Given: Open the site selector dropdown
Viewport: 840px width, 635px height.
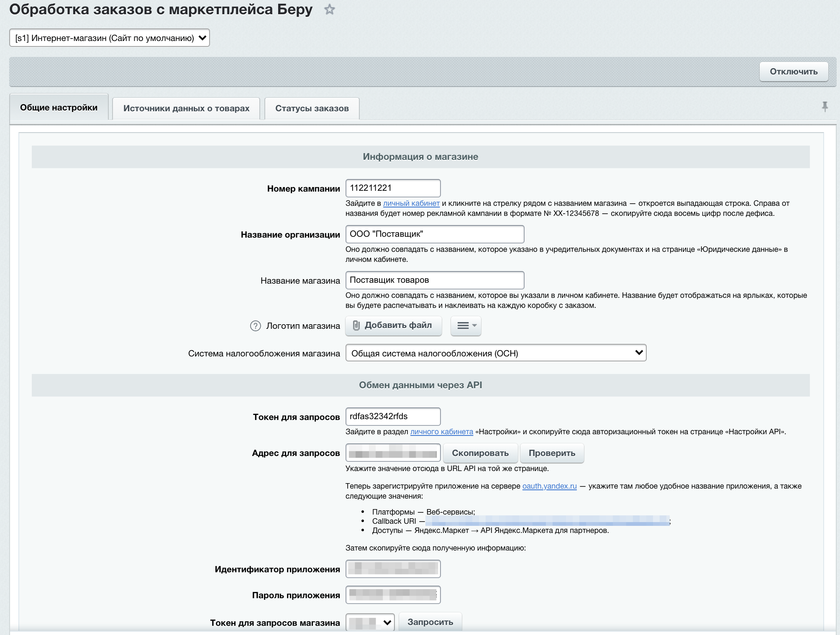Looking at the screenshot, I should [110, 38].
